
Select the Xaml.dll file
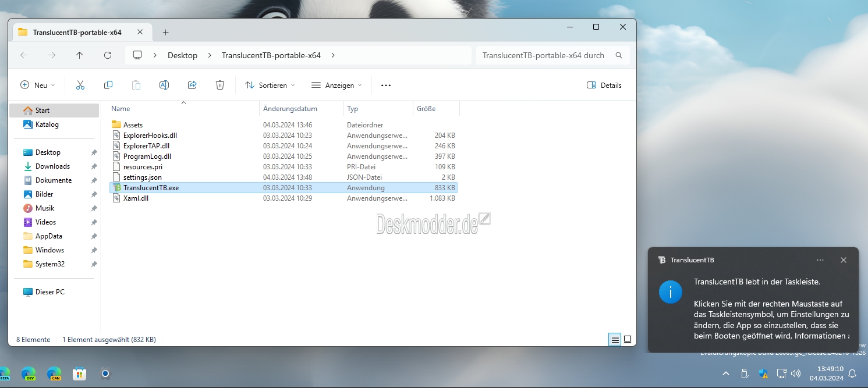click(284, 198)
